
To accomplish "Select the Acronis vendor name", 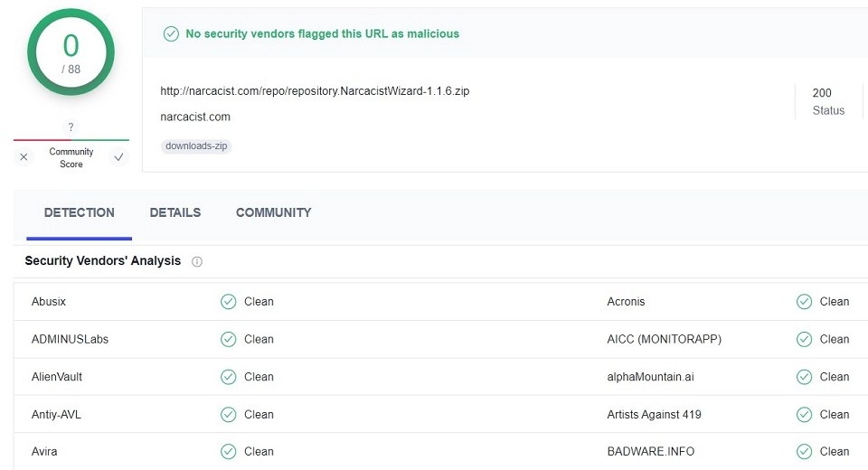I will [x=626, y=302].
